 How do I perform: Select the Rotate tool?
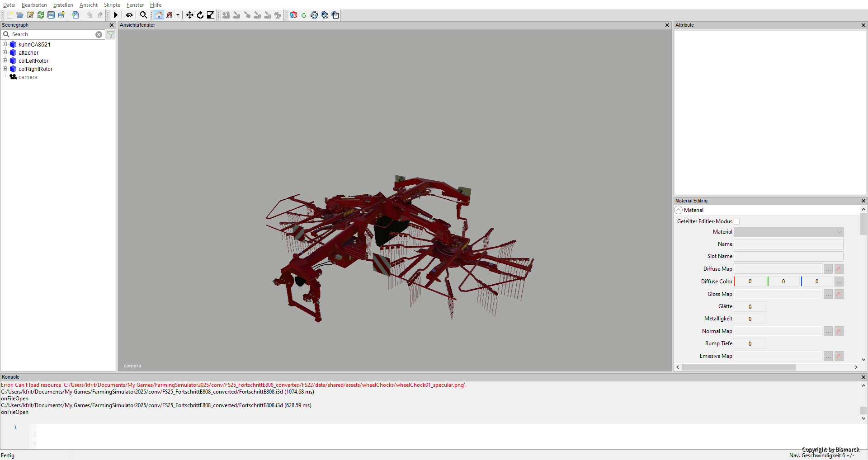point(200,15)
